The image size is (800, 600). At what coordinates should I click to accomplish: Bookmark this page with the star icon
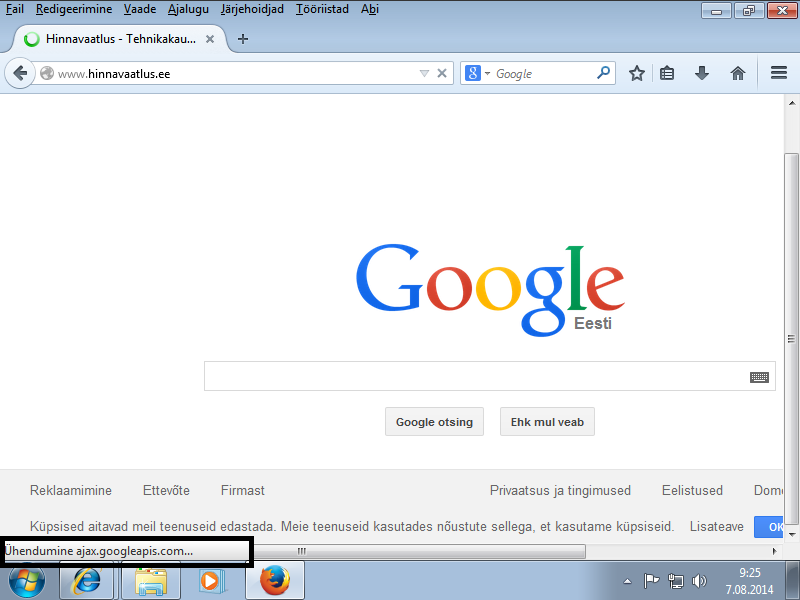636,73
